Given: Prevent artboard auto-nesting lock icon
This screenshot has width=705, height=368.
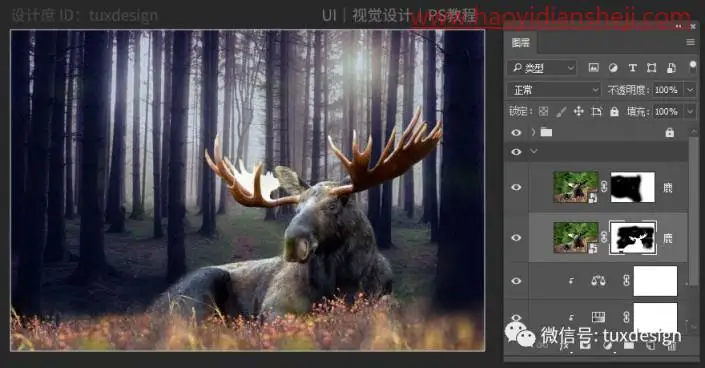Looking at the screenshot, I should tap(597, 112).
